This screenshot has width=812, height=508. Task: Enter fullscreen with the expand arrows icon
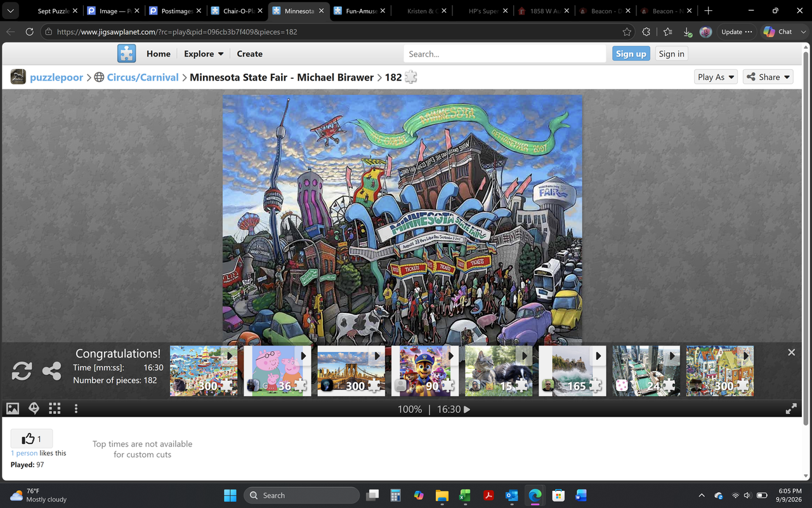(791, 409)
